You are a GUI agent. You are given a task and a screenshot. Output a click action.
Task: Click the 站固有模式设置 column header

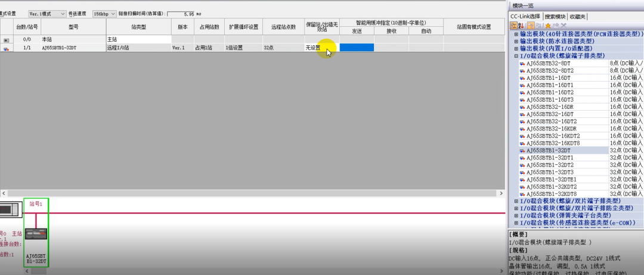[x=474, y=27]
